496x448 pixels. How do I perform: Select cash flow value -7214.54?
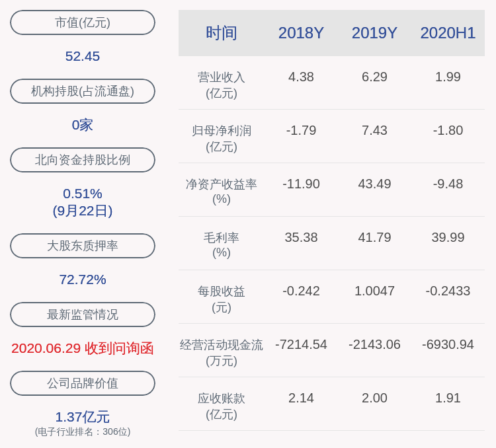301,345
